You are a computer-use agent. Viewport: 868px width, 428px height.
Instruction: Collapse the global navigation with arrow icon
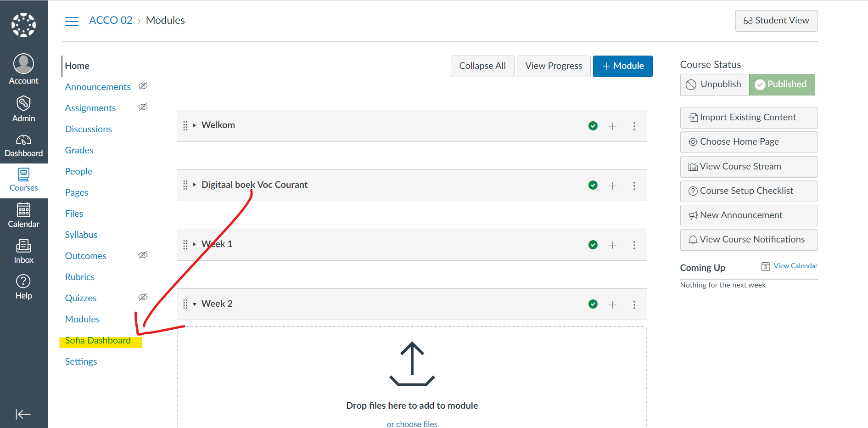click(x=23, y=414)
